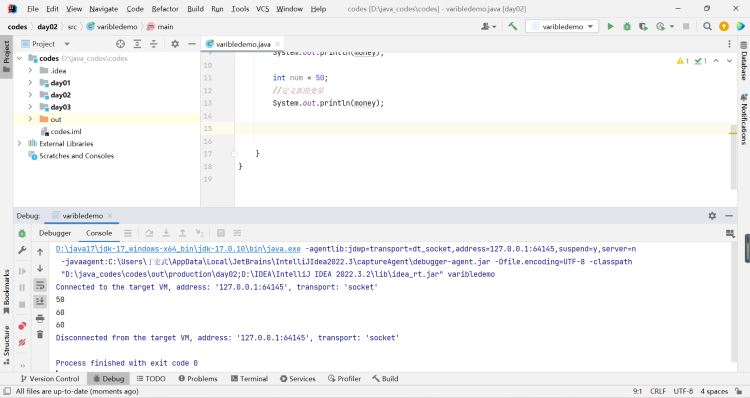The height and width of the screenshot is (398, 750).
Task: Open Search Everywhere magnifier icon
Action: [x=707, y=27]
